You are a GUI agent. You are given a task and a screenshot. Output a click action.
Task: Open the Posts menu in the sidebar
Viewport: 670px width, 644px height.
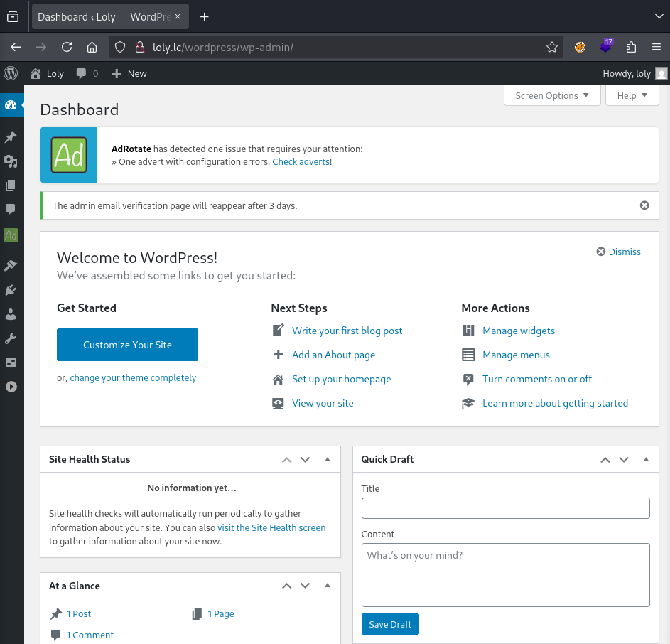coord(11,136)
